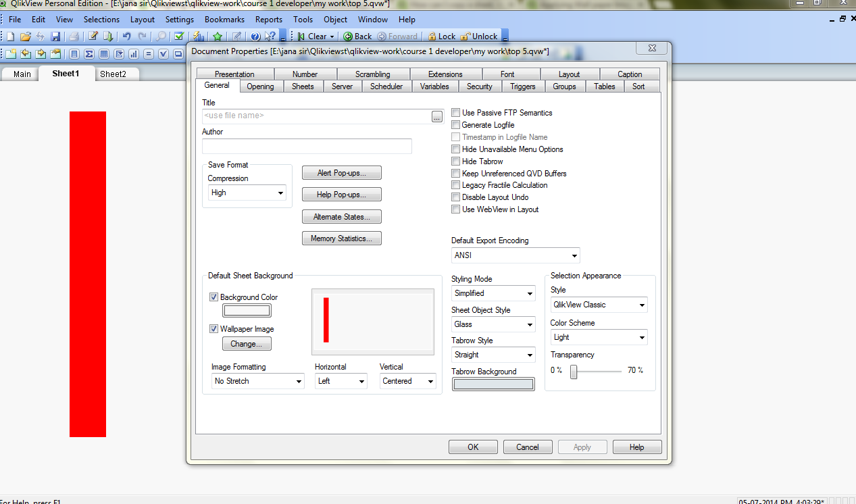Enable Legacy Fractile Calculation checkbox
The width and height of the screenshot is (856, 504).
tap(456, 185)
